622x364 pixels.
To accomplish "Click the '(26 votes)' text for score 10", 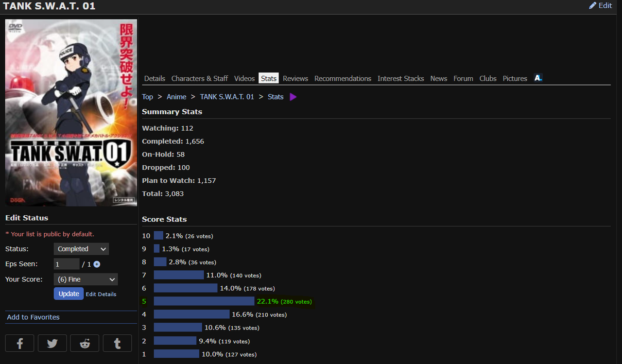I will 199,236.
